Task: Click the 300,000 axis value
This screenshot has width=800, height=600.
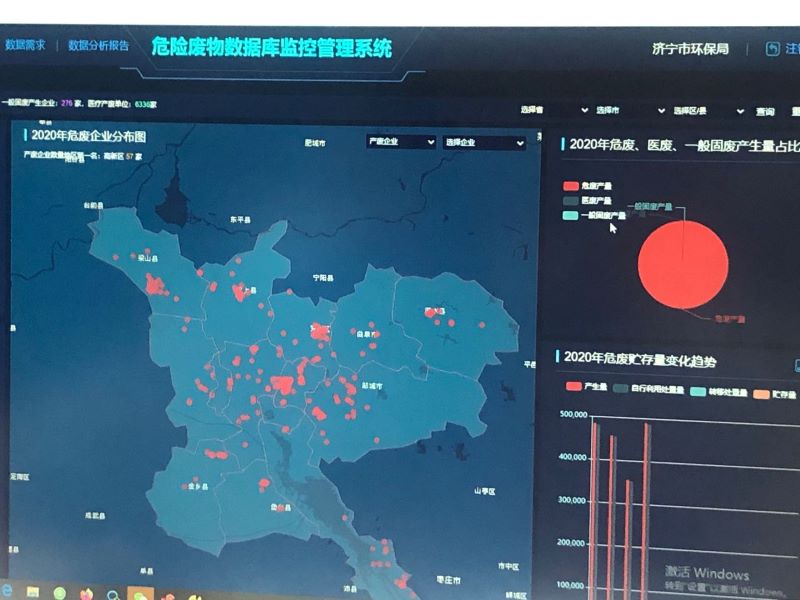Action: [x=571, y=500]
